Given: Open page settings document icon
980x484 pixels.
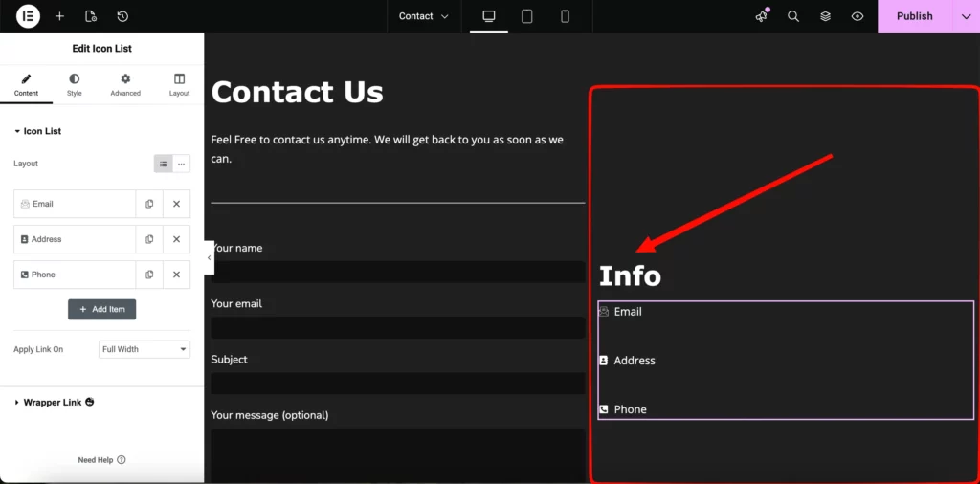Looking at the screenshot, I should [x=91, y=16].
